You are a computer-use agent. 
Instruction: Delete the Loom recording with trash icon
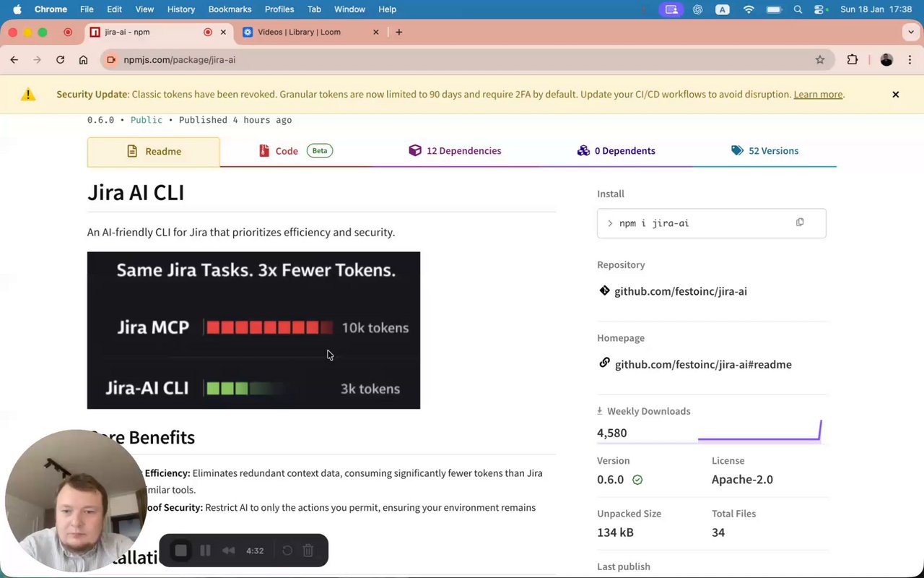pyautogui.click(x=308, y=551)
